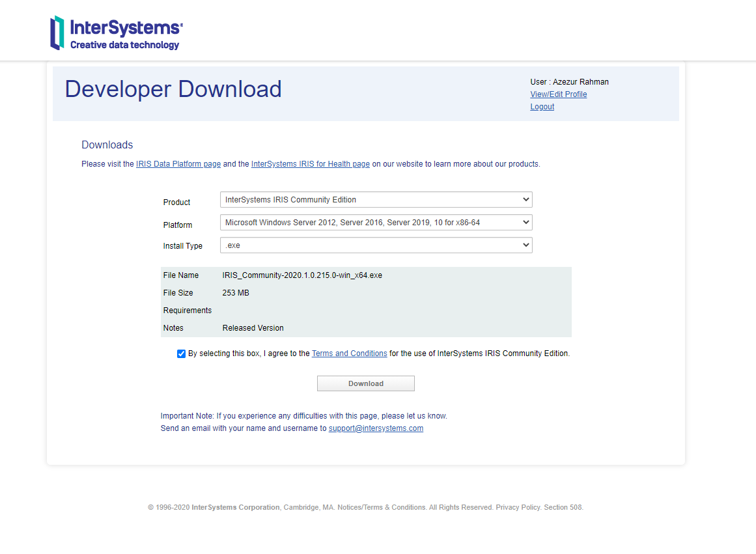Open InterSystems IRIS for Health page link

click(311, 164)
